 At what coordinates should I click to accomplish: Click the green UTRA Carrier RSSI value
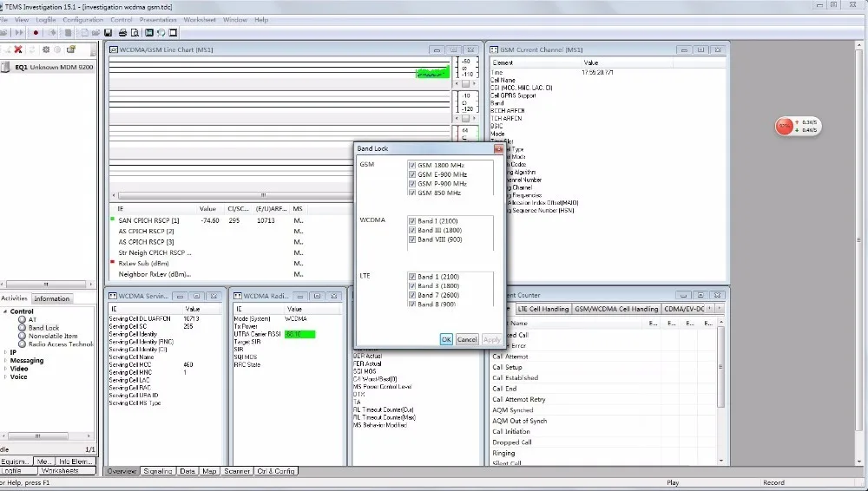point(300,334)
